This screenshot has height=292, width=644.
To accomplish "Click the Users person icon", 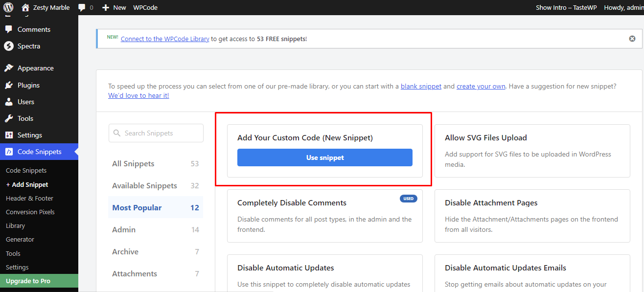I will tap(8, 102).
